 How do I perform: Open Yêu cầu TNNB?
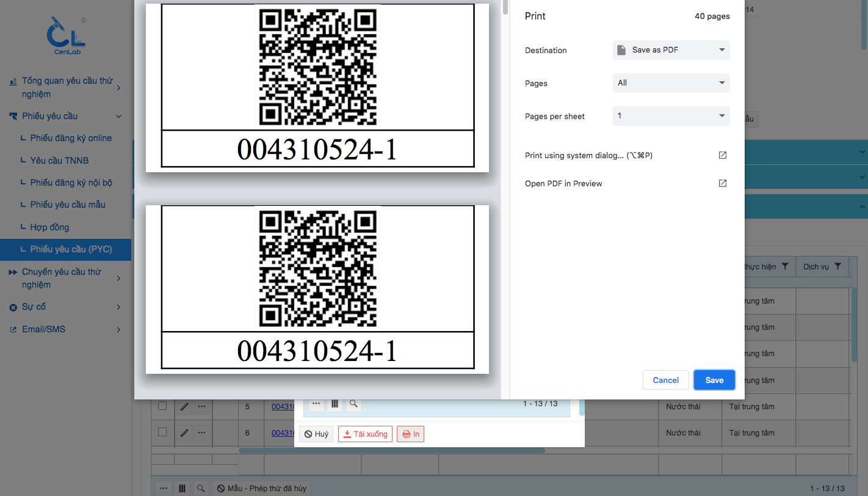coord(60,161)
